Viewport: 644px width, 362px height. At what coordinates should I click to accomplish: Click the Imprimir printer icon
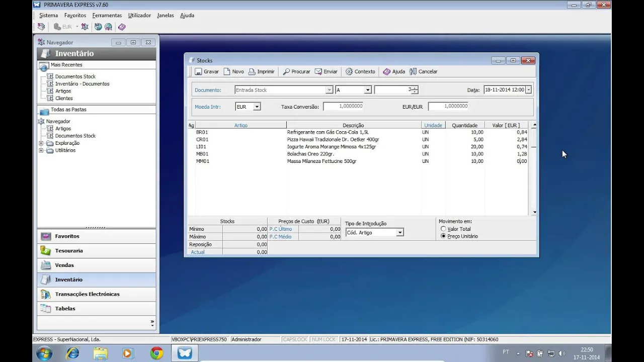(x=252, y=71)
